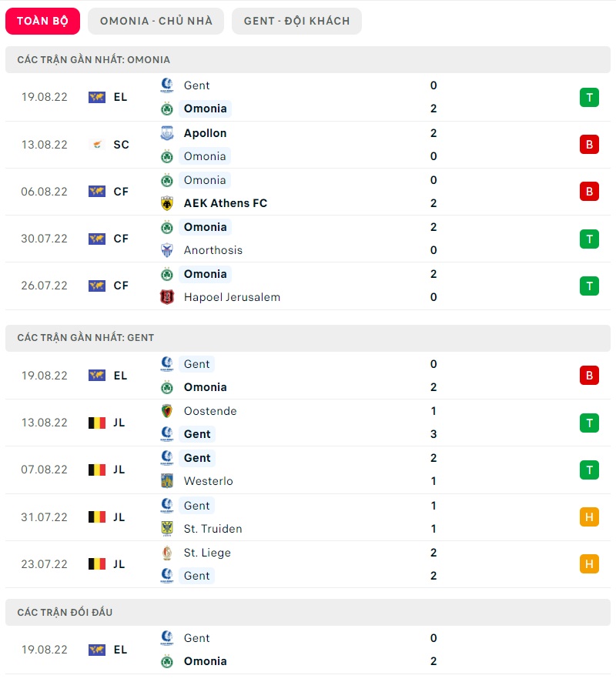The width and height of the screenshot is (616, 682).
Task: Click the green T badge for Anorthosis match
Action: point(589,239)
